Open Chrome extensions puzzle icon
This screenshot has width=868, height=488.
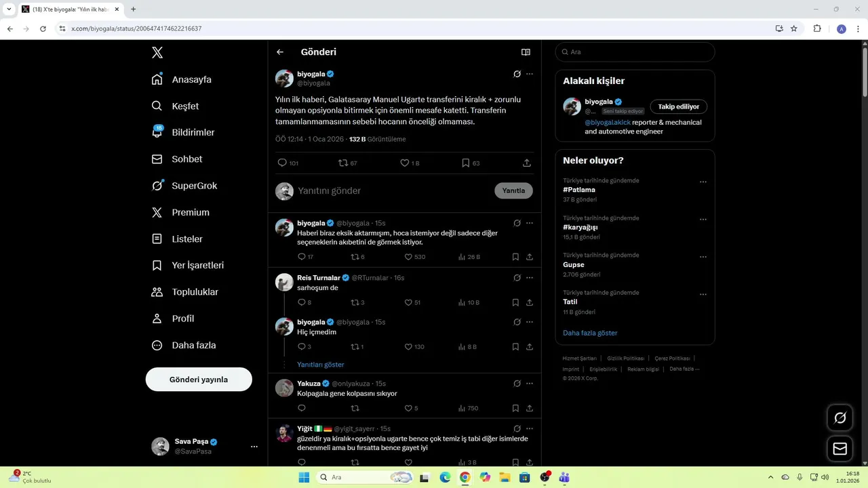pyautogui.click(x=817, y=28)
